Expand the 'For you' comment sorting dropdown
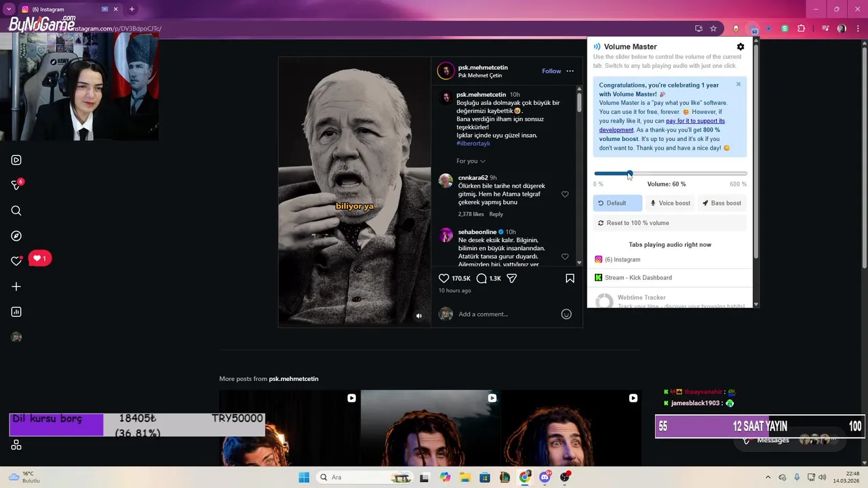 (471, 161)
